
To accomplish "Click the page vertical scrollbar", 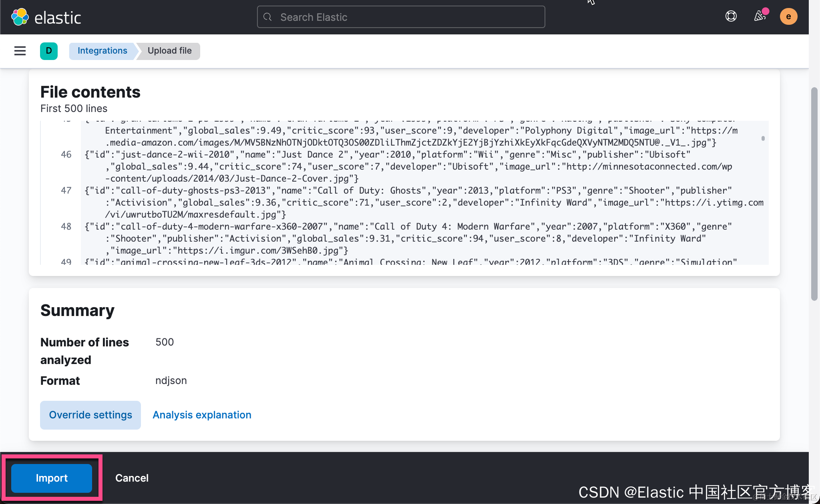I will coord(814,194).
